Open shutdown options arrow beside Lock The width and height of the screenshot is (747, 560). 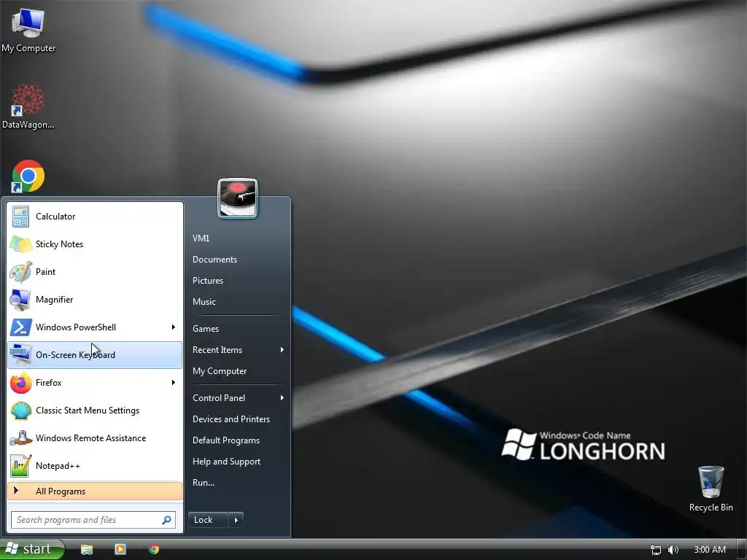236,520
